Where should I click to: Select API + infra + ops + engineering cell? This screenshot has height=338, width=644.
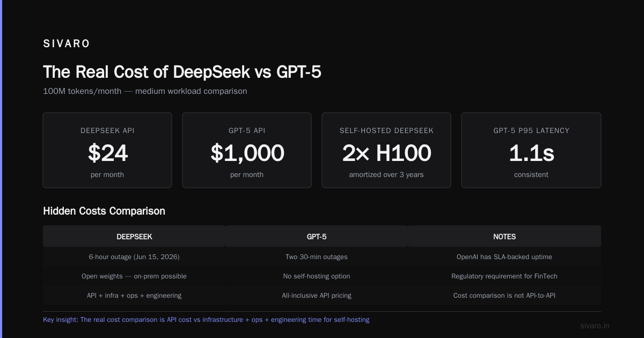click(x=134, y=296)
